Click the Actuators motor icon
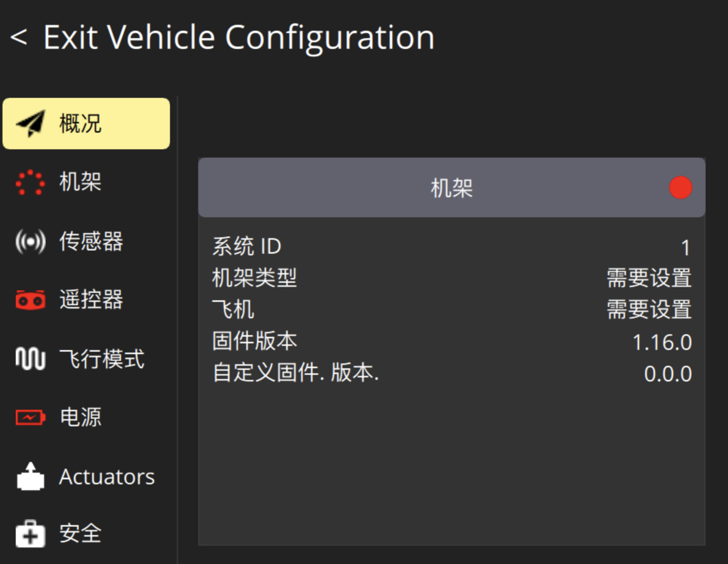 click(x=30, y=476)
